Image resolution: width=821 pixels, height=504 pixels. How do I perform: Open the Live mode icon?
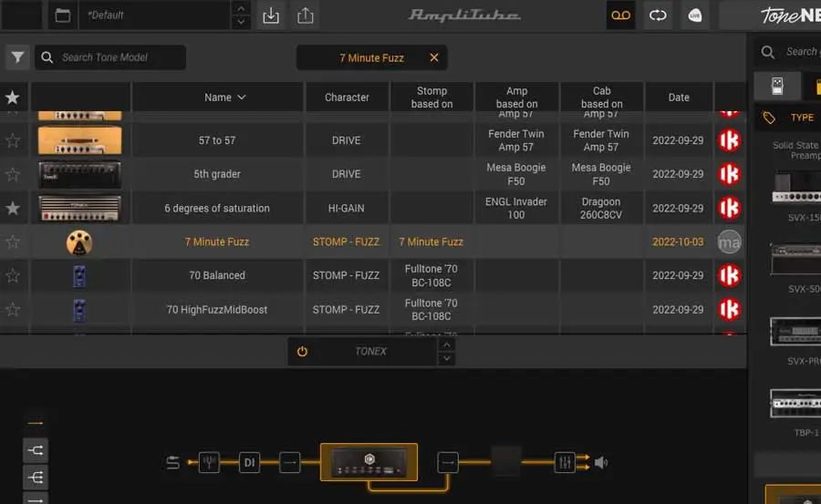pos(695,15)
